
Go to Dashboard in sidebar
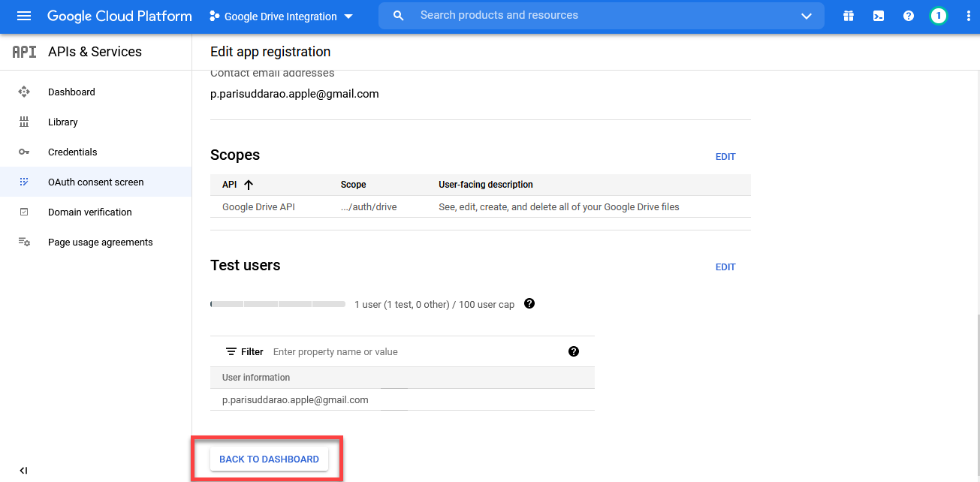point(71,92)
